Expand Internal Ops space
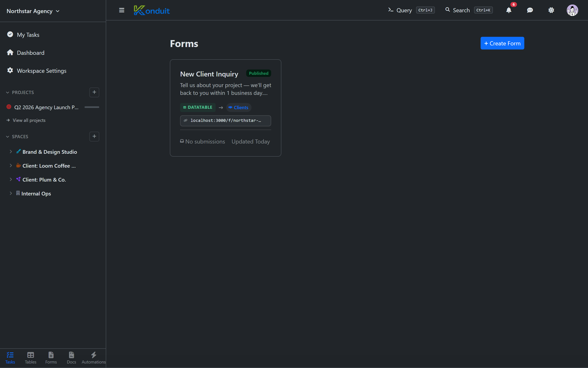This screenshot has width=588, height=368. (11, 193)
